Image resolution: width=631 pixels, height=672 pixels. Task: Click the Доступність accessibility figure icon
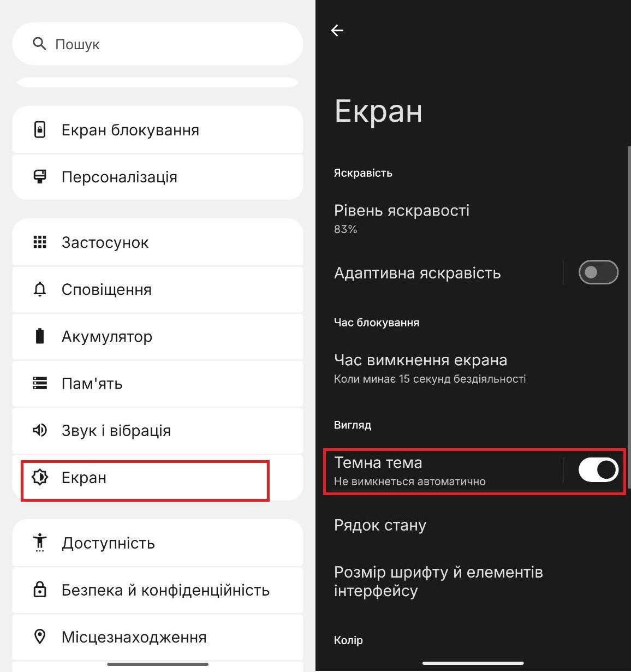[x=39, y=543]
